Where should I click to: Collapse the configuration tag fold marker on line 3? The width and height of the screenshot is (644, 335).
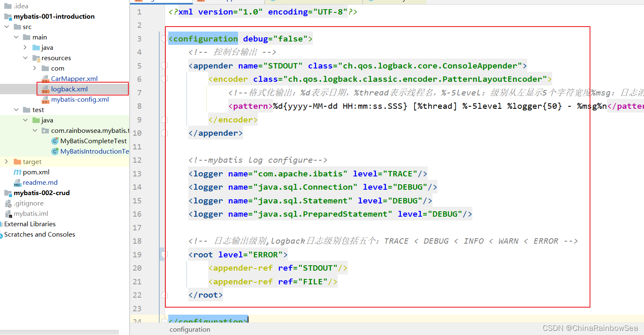pos(165,39)
